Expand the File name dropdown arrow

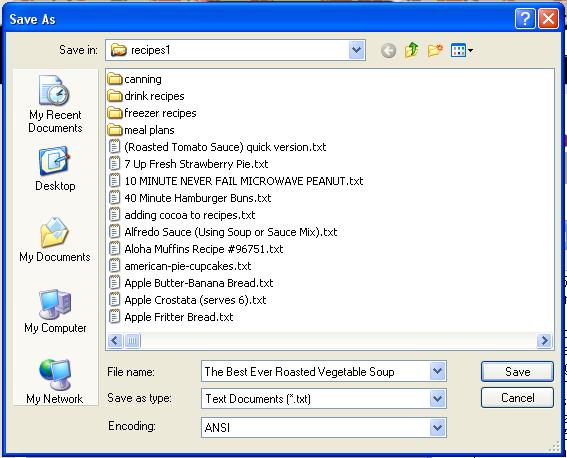(x=438, y=371)
